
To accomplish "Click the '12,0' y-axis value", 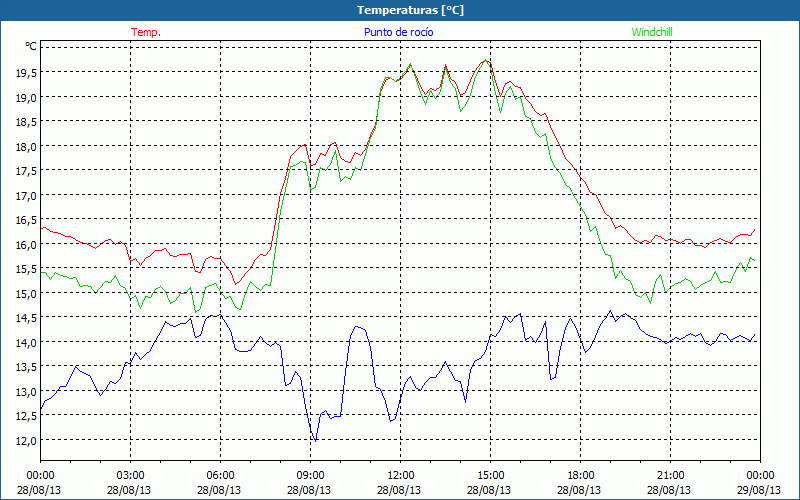I will pos(25,441).
